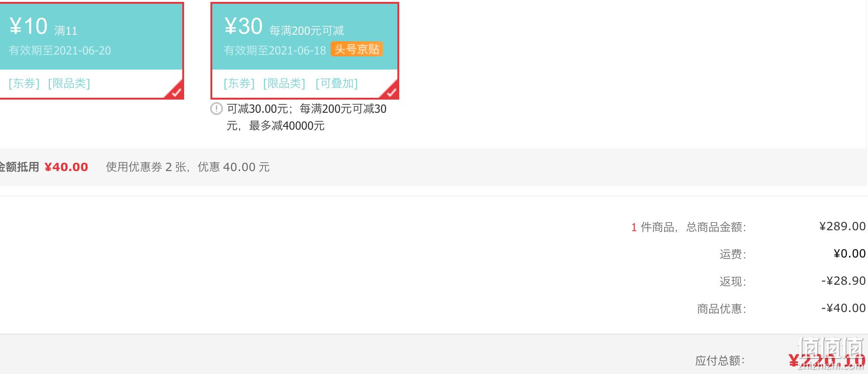Click the 返现 -¥28.90 value

click(x=843, y=281)
